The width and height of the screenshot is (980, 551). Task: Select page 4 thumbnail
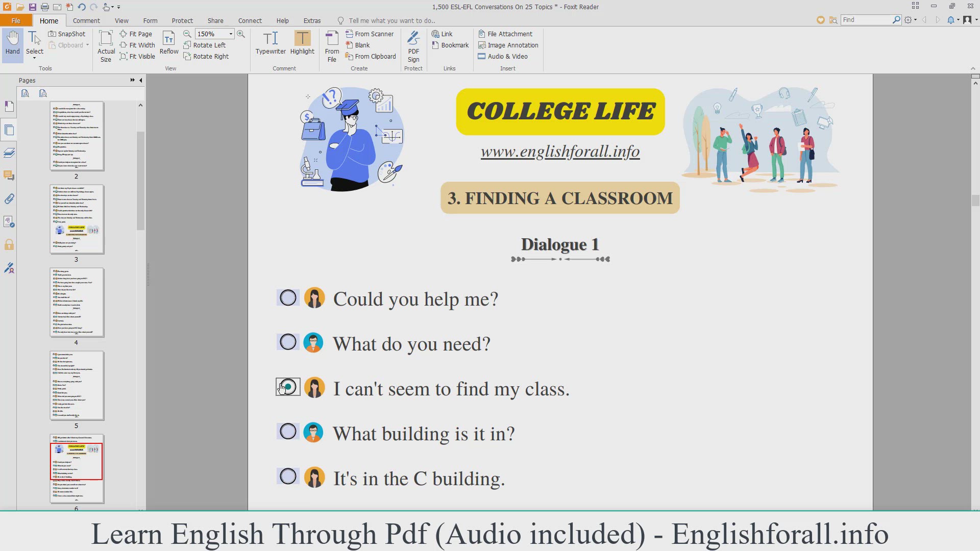click(x=77, y=302)
